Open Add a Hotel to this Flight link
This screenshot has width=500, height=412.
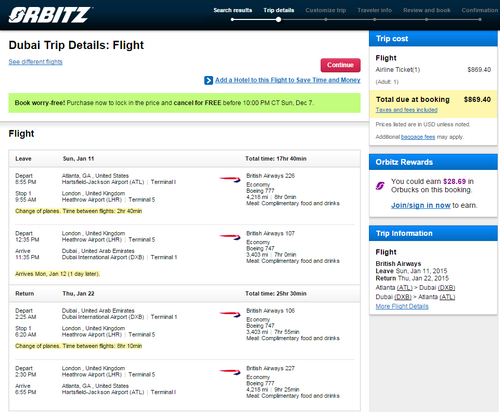(287, 80)
